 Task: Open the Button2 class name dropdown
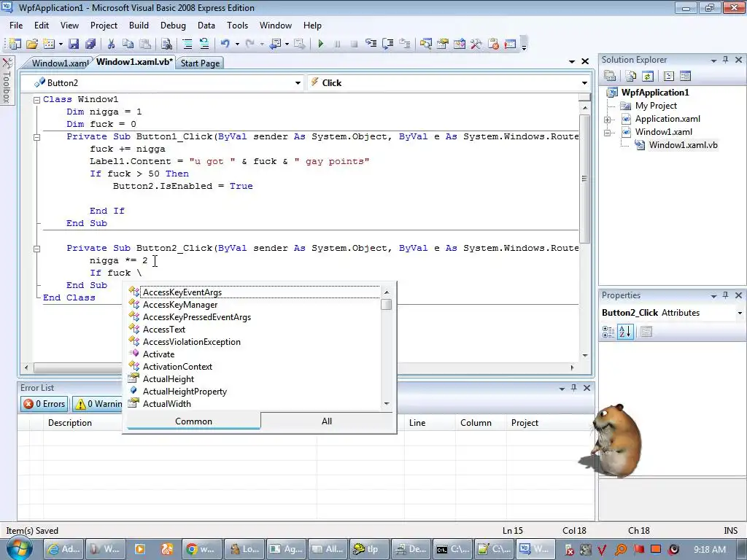pos(298,83)
